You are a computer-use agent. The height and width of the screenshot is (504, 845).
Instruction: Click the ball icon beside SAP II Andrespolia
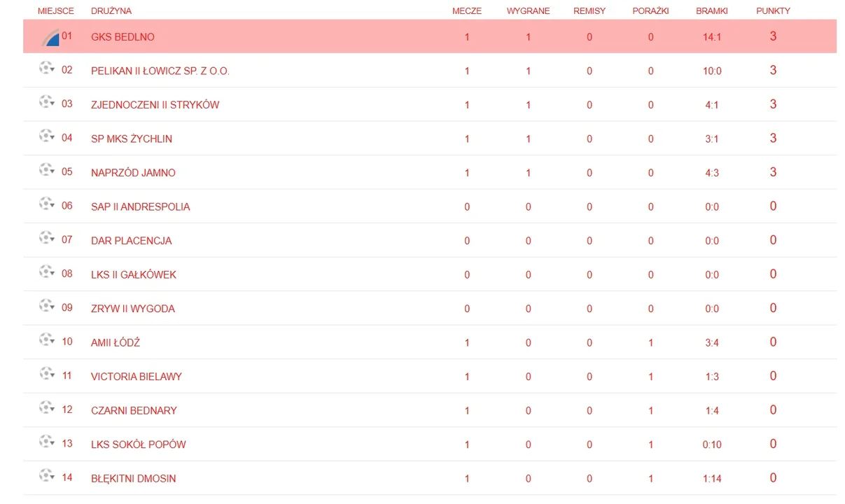(x=46, y=204)
